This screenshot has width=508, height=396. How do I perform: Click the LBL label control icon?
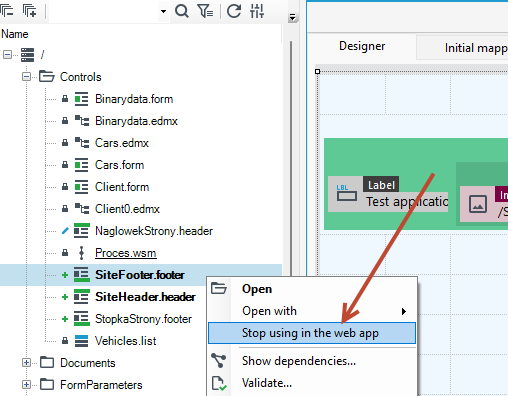(x=347, y=193)
